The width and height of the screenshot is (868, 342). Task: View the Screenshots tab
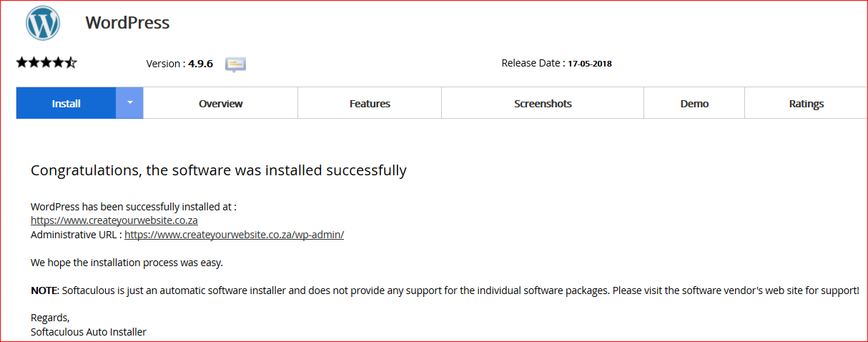(x=543, y=104)
